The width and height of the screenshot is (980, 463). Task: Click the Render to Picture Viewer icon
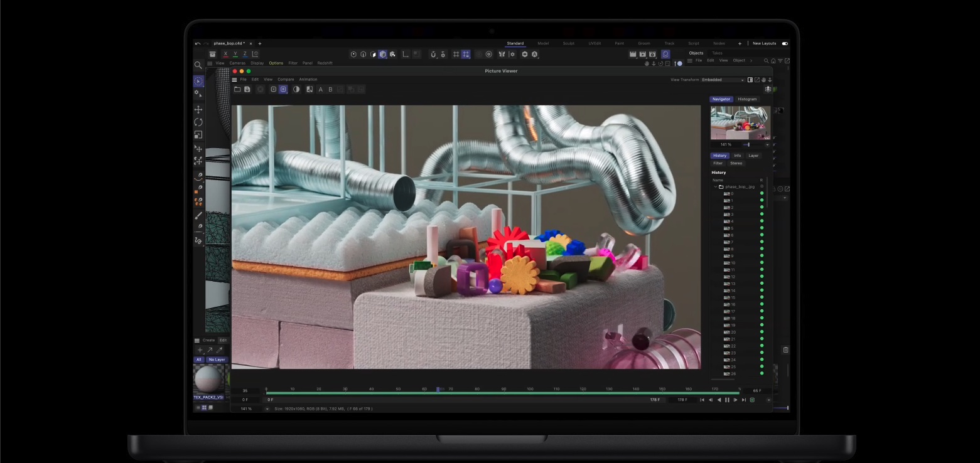[642, 55]
